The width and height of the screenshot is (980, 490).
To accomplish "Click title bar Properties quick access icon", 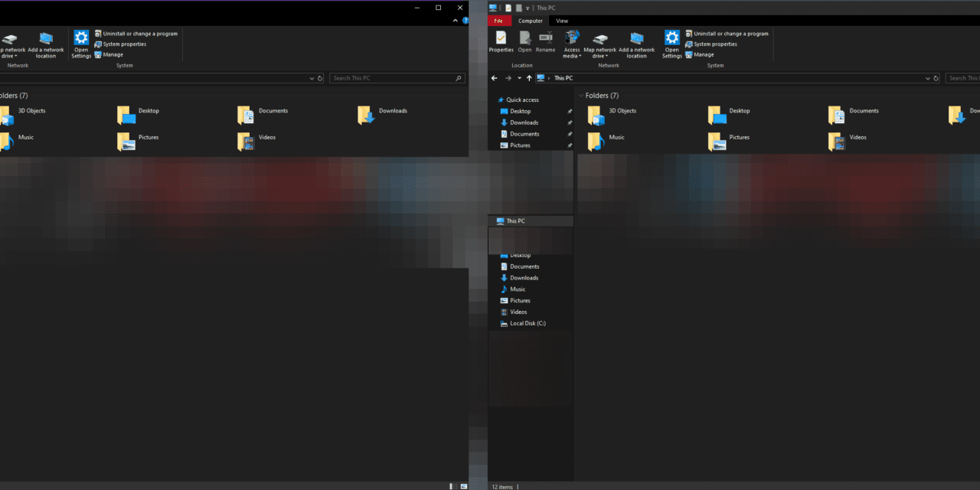I will pyautogui.click(x=508, y=8).
